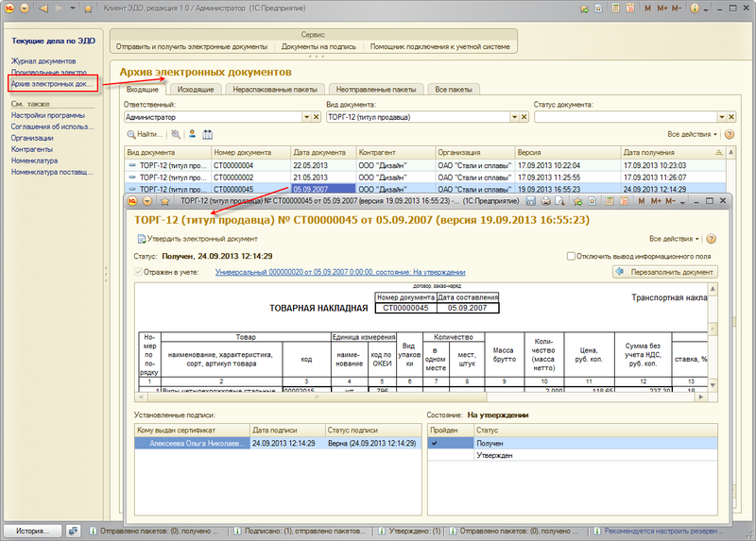The height and width of the screenshot is (541, 756).
Task: Click the print icon in document window
Action: coord(545,202)
